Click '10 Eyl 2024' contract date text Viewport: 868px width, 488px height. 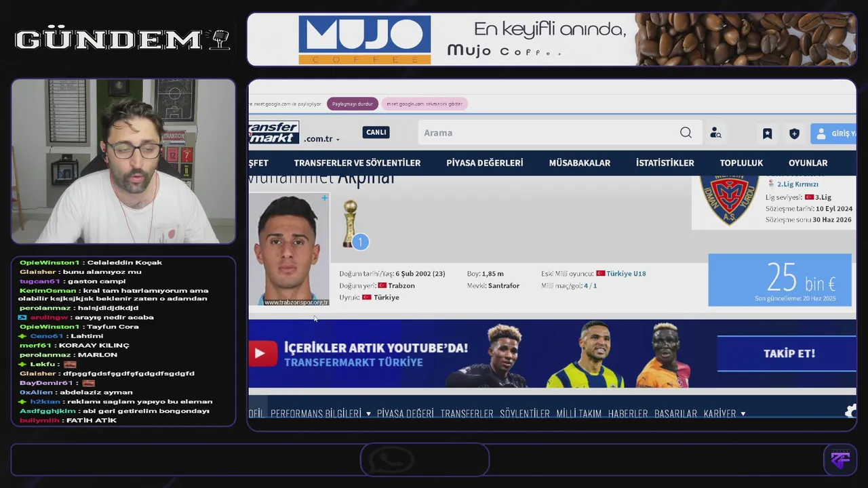coord(835,209)
